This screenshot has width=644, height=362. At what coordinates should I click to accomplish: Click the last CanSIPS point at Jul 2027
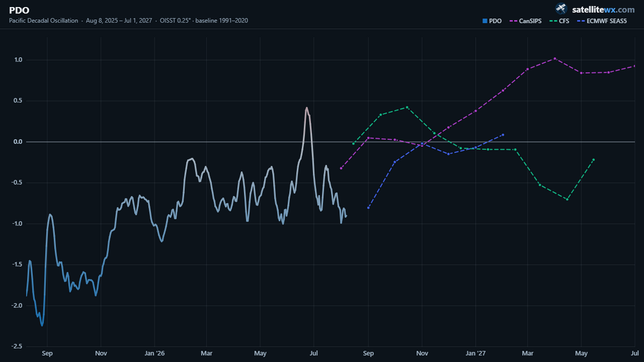point(634,66)
